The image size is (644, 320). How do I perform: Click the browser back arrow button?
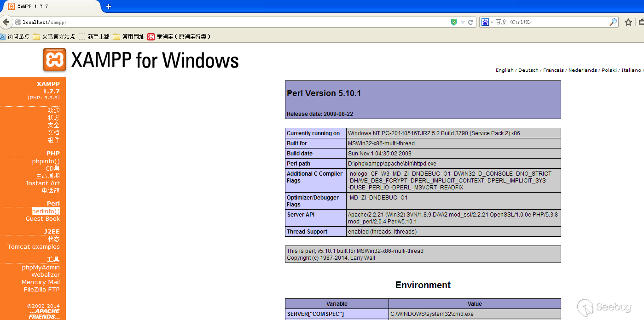[6, 22]
